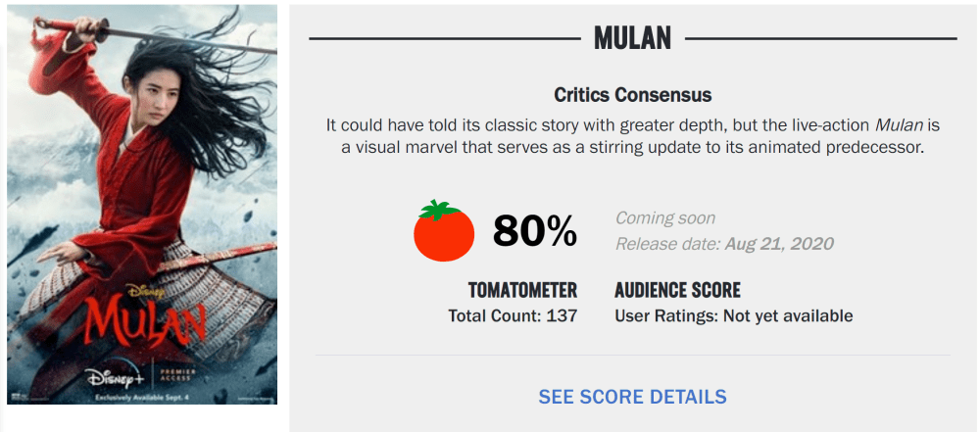980x432 pixels.
Task: Click the Total Count: 137 text
Action: pyautogui.click(x=513, y=315)
